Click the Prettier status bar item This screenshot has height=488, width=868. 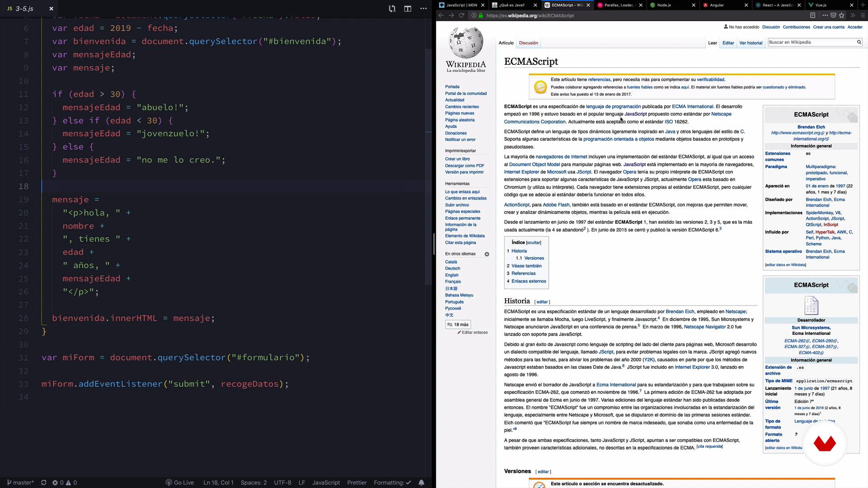click(357, 483)
